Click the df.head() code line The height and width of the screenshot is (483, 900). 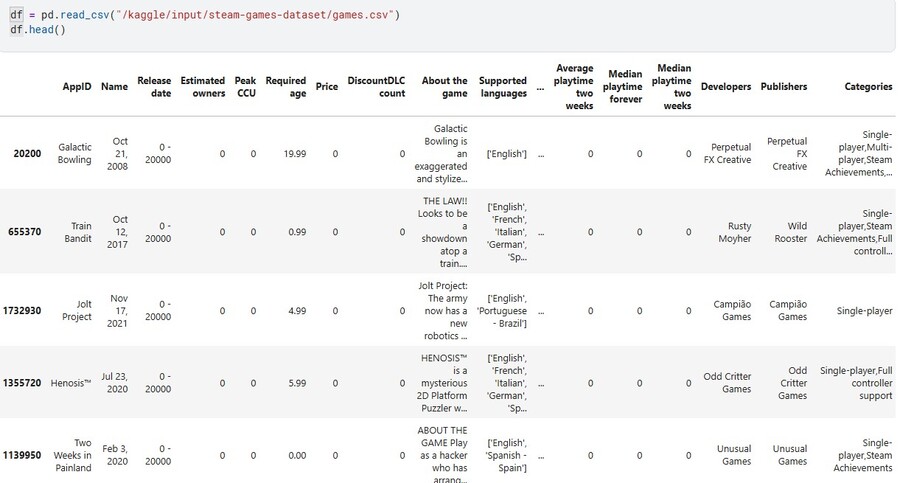(x=37, y=29)
